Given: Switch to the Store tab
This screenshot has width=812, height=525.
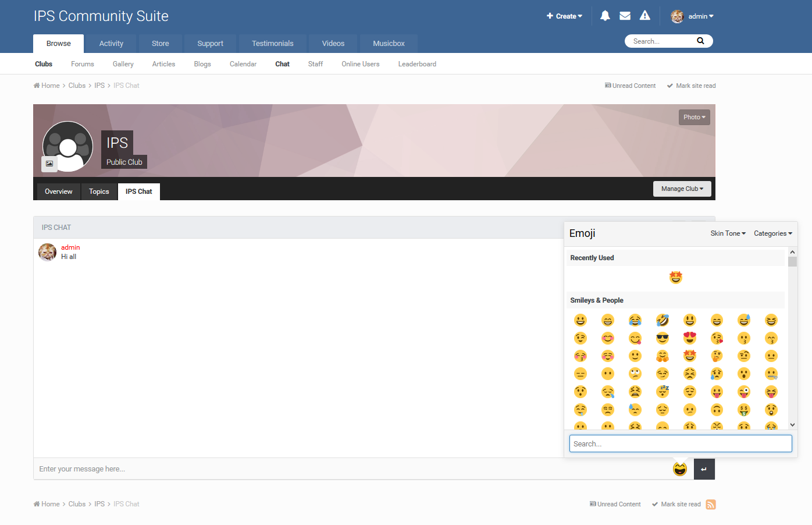Looking at the screenshot, I should tap(161, 44).
